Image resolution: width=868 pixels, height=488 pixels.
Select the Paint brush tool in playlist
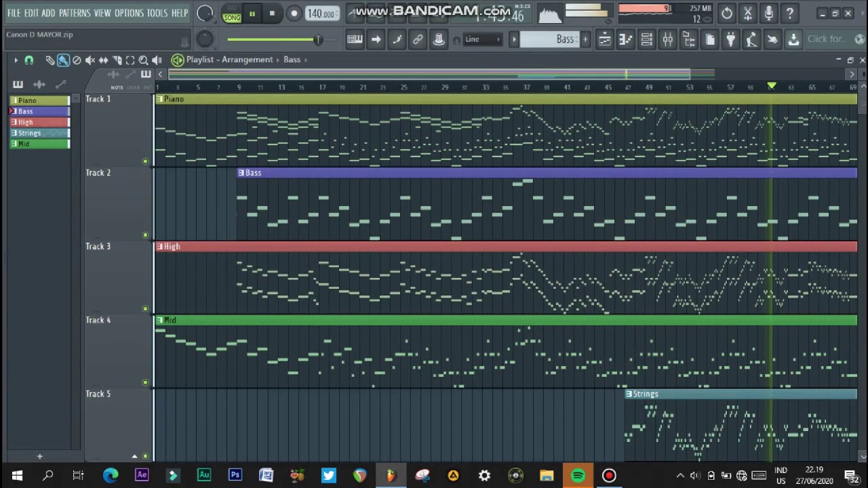tap(62, 60)
